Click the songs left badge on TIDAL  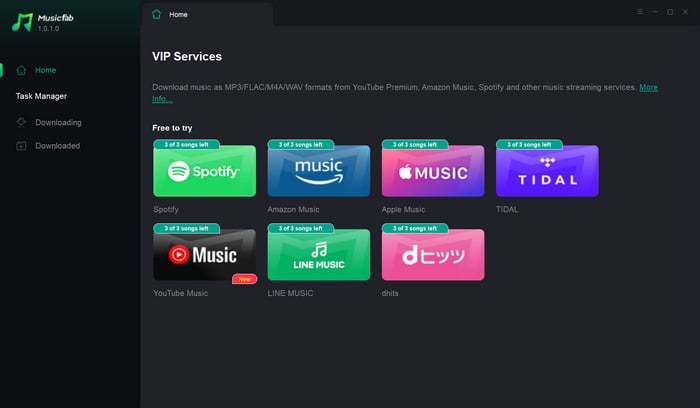click(529, 144)
